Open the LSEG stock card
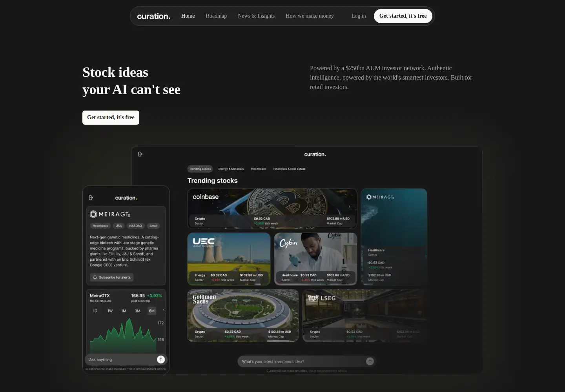Screen dimensions: 565x392 click(365, 316)
